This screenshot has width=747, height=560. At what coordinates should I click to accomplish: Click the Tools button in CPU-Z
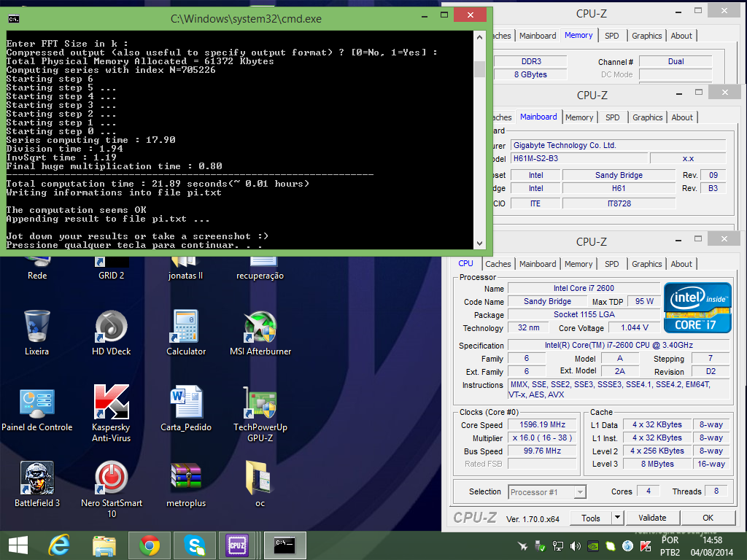click(x=591, y=518)
